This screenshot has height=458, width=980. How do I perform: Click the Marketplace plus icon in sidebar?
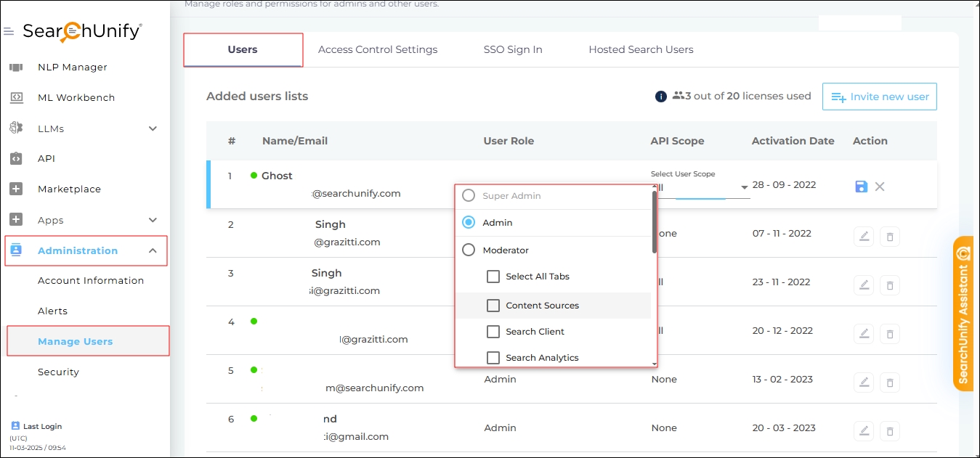coord(16,189)
